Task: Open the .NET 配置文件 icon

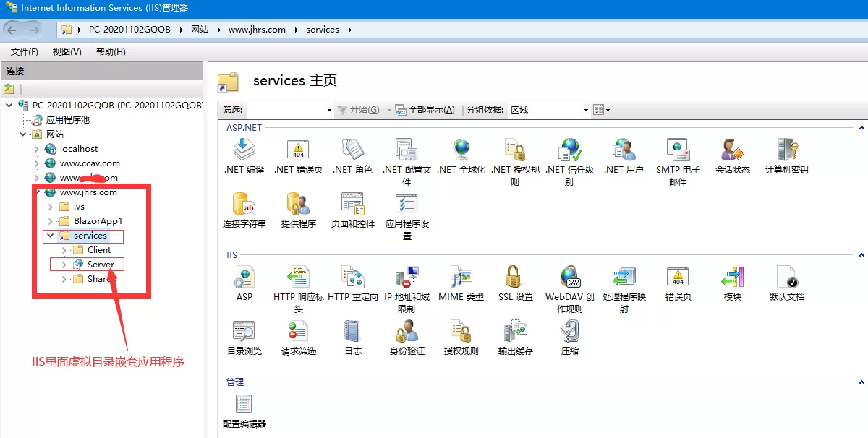Action: [407, 150]
